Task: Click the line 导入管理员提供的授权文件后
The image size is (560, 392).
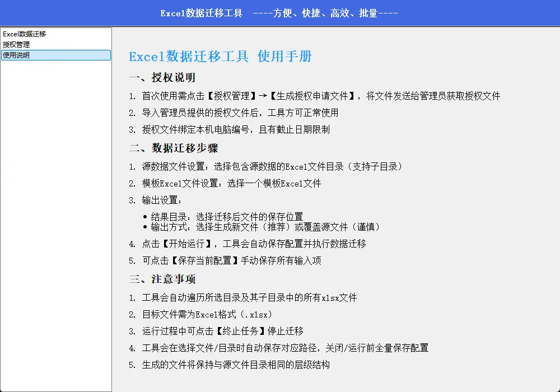Action: click(x=234, y=113)
